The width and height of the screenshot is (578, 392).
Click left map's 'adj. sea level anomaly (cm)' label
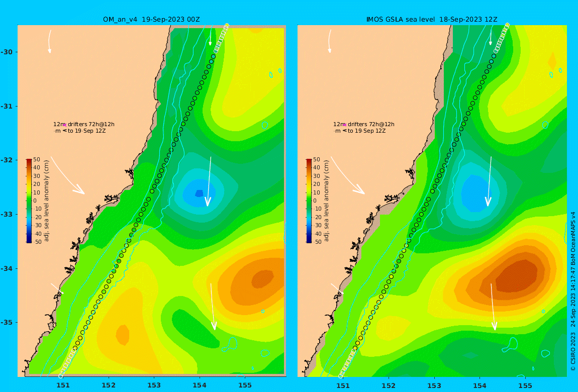pyautogui.click(x=46, y=201)
